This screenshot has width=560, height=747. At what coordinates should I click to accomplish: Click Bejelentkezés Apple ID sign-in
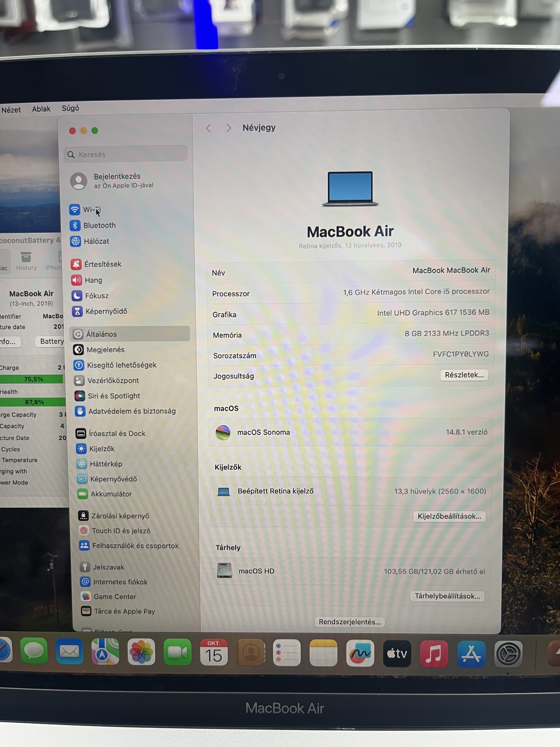112,180
